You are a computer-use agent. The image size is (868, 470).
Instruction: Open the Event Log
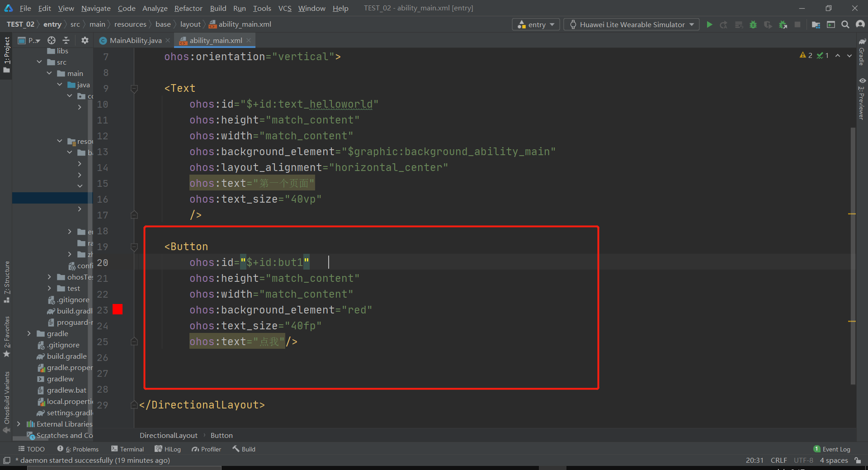pyautogui.click(x=832, y=449)
